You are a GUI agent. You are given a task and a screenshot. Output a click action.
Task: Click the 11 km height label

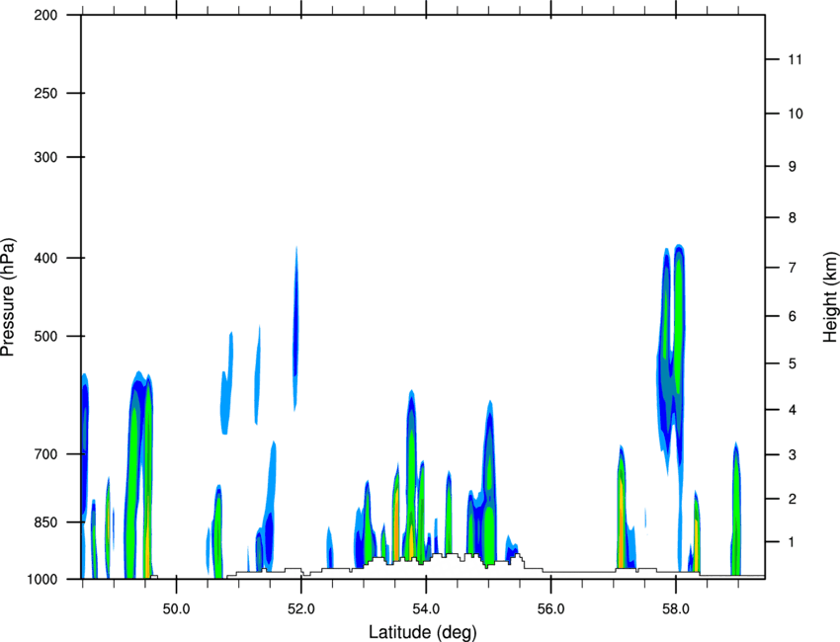click(x=795, y=59)
